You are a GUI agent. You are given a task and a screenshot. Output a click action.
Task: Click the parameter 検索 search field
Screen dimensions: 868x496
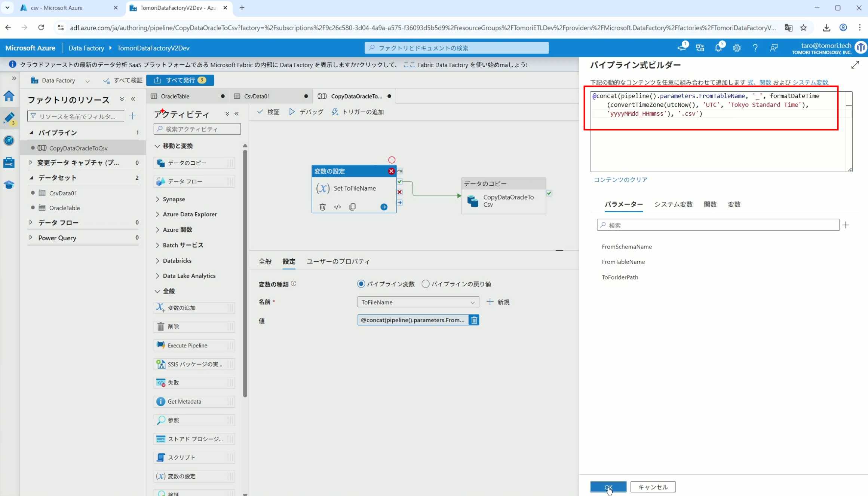(x=718, y=225)
